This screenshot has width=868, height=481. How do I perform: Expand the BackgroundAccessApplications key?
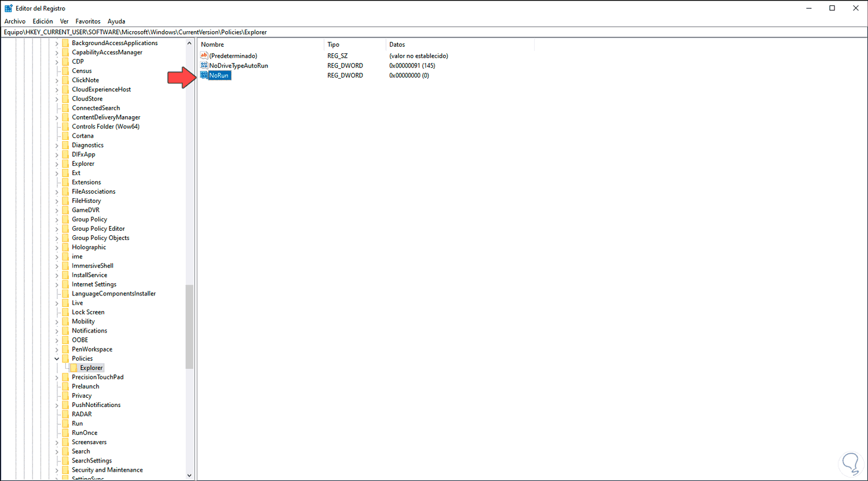click(57, 43)
